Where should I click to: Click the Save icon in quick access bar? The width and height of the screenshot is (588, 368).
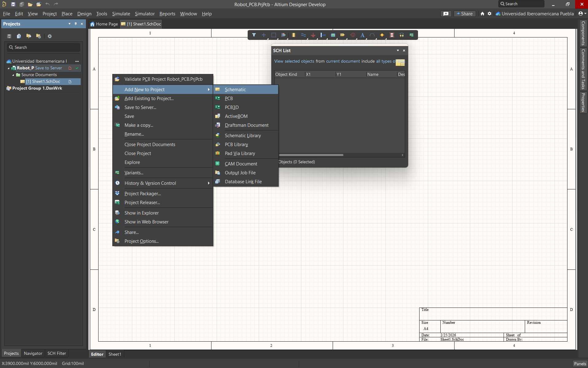click(x=13, y=4)
